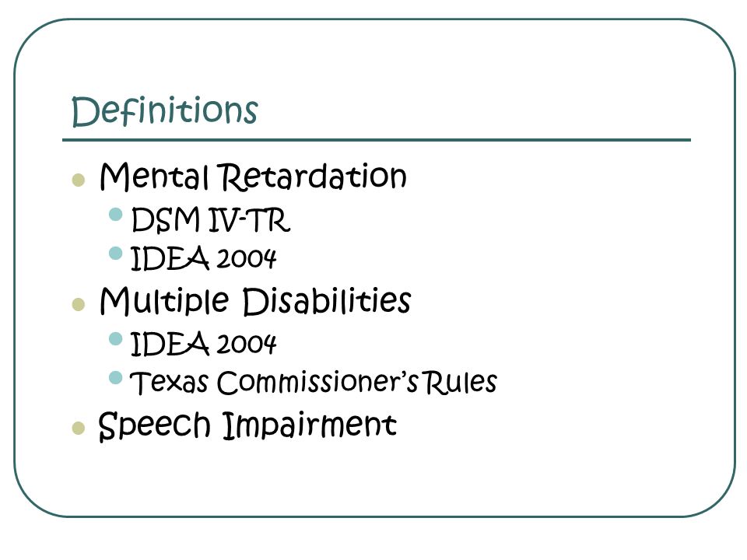Screen dimensions: 747x560
Task: Click the Speech Impairment heading
Action: coord(247,425)
